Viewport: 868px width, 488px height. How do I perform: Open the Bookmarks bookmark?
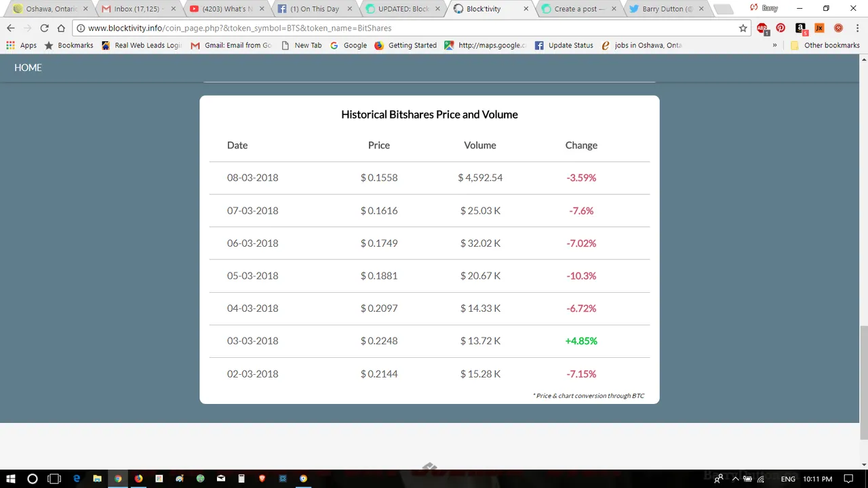tap(68, 45)
